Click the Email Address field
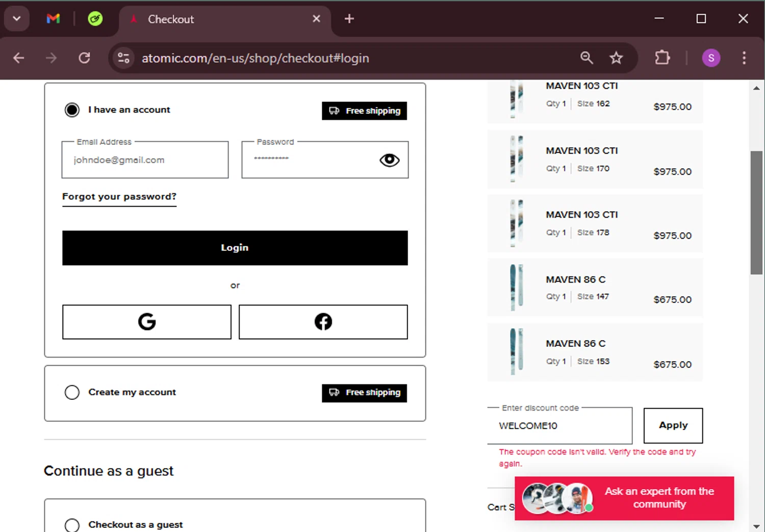Image resolution: width=765 pixels, height=532 pixels. [145, 160]
